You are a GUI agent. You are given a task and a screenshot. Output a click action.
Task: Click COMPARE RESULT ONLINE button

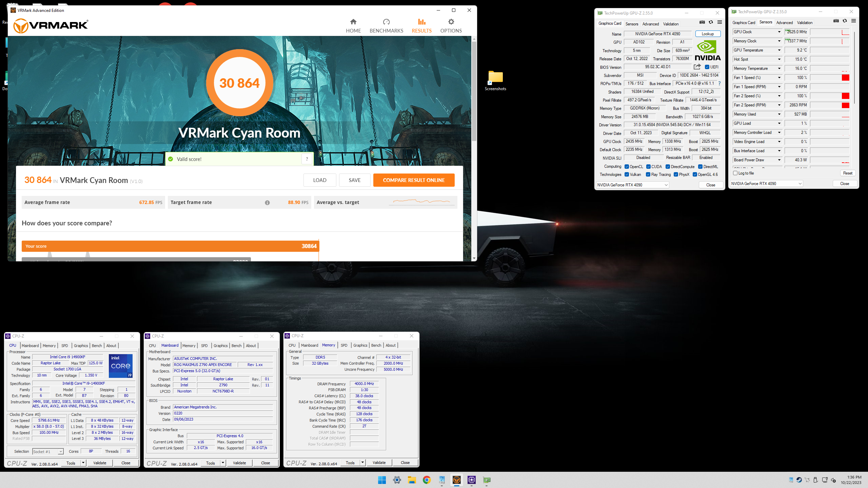click(414, 180)
